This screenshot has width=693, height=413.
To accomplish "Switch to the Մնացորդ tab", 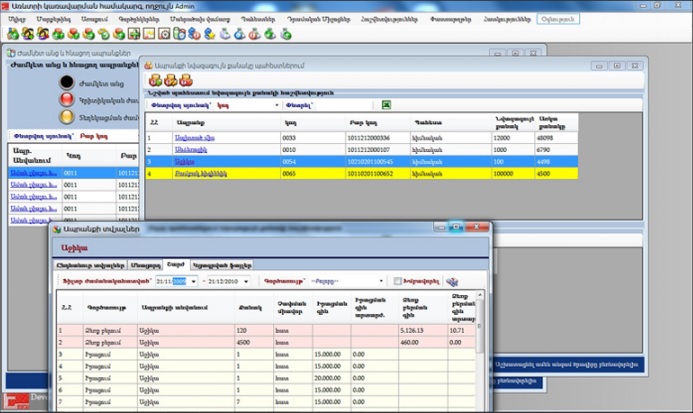I will (145, 265).
